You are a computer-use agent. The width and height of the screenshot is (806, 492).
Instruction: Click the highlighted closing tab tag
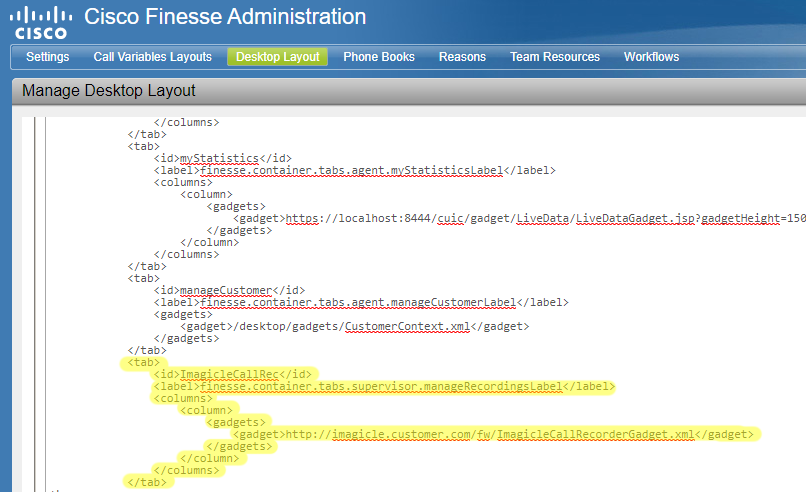pyautogui.click(x=145, y=482)
